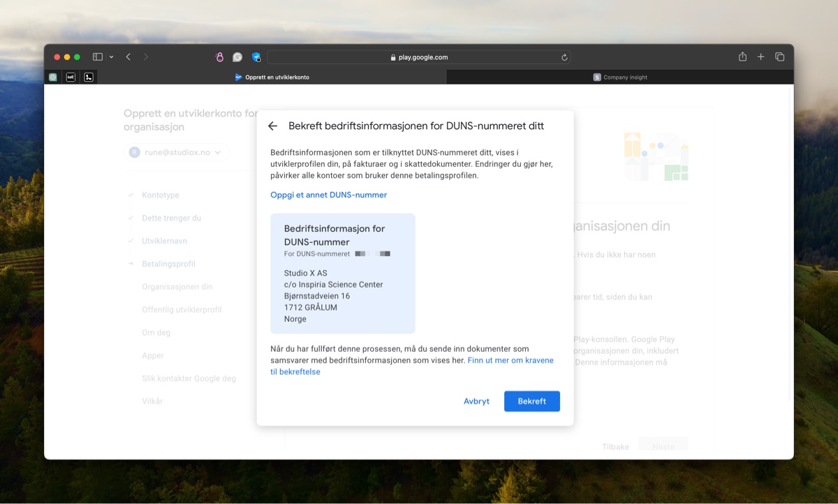838x504 pixels.
Task: Open the second pinned tab icon
Action: click(71, 77)
